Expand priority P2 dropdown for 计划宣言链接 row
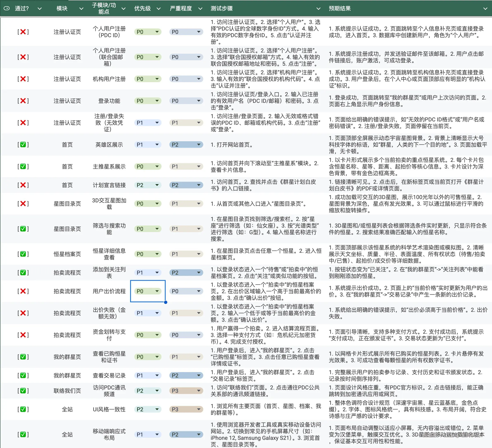The width and height of the screenshot is (492, 448). (x=157, y=185)
